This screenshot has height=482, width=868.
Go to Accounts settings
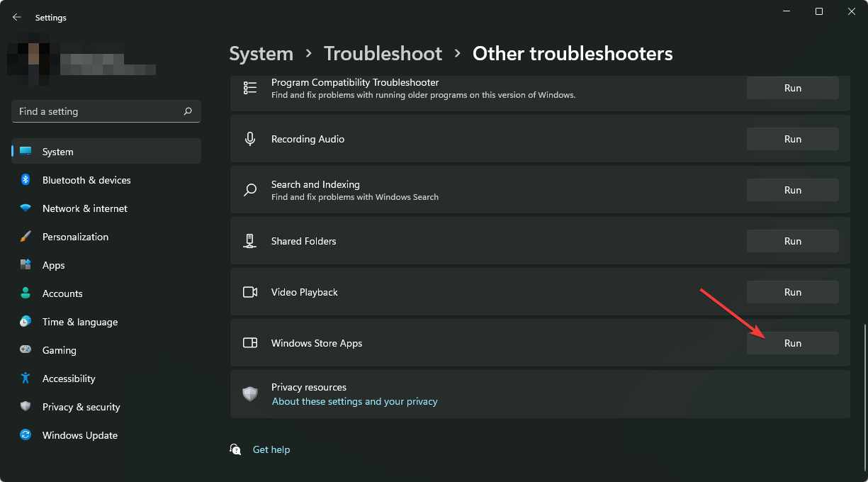click(x=62, y=293)
